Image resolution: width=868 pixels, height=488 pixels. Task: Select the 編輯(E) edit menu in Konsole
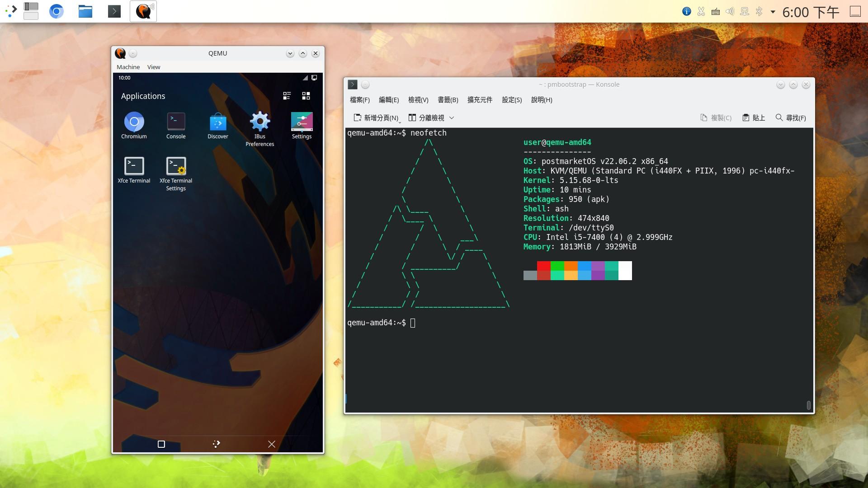[x=389, y=100]
